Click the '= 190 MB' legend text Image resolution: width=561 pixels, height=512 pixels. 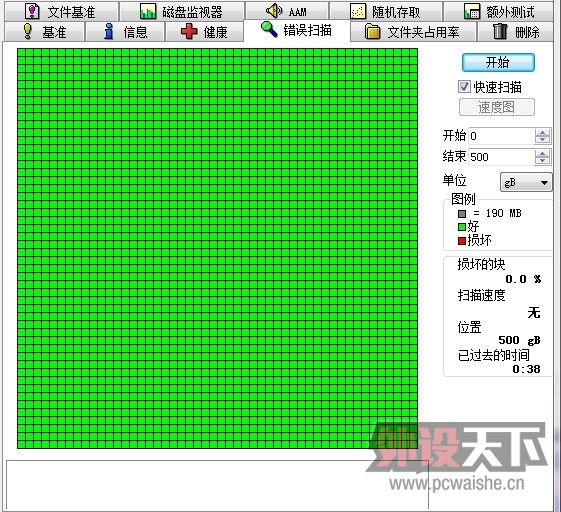pos(497,213)
